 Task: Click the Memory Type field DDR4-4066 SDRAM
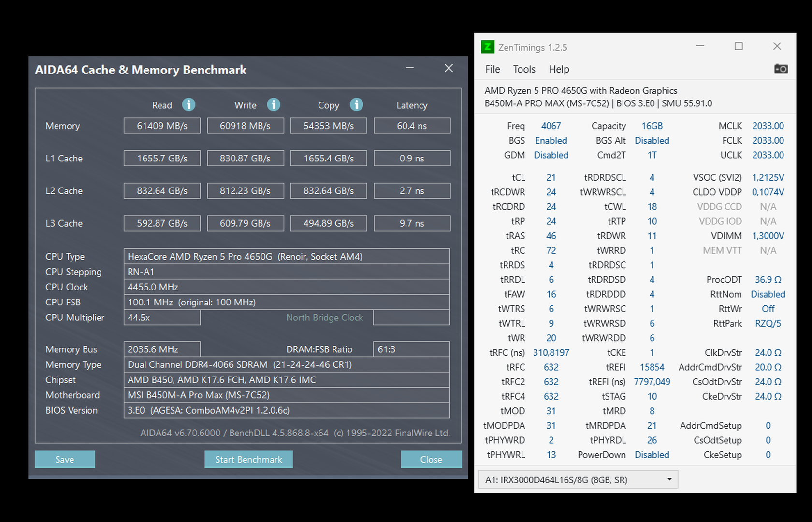tap(287, 364)
